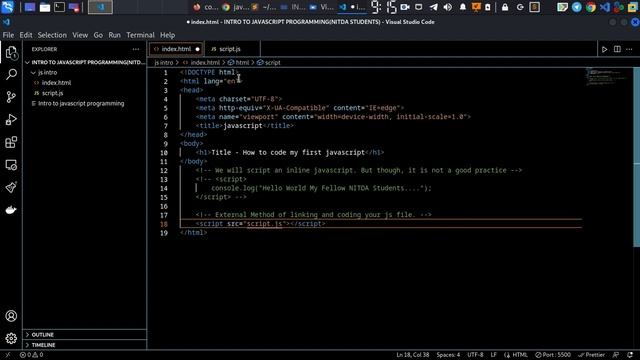This screenshot has width=640, height=360.
Task: Click LF end of line setting
Action: tap(493, 355)
